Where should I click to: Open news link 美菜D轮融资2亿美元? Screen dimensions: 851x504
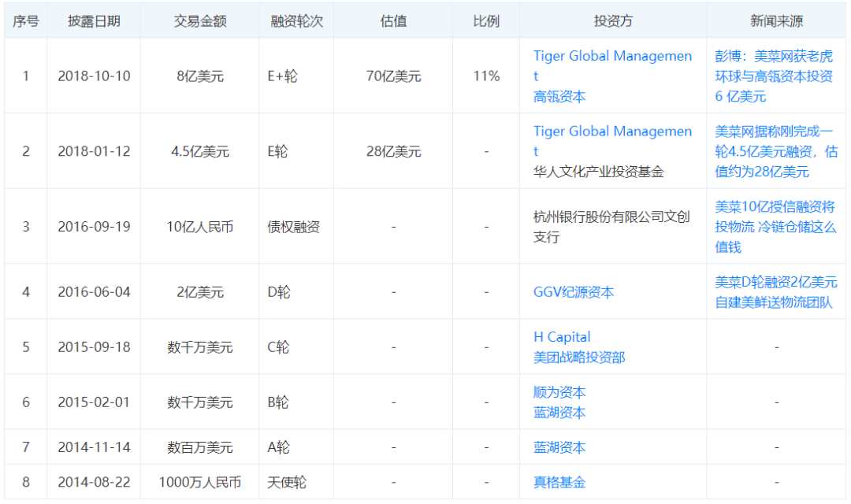(x=776, y=292)
